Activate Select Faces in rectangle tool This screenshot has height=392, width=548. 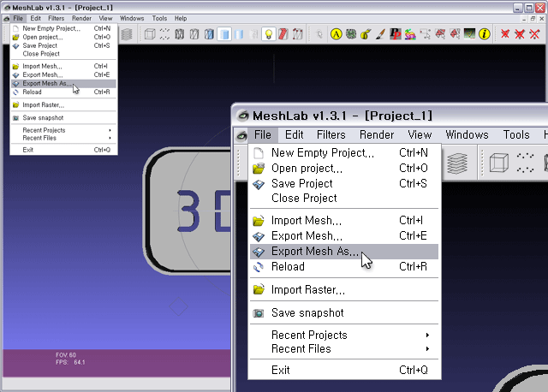(x=440, y=34)
